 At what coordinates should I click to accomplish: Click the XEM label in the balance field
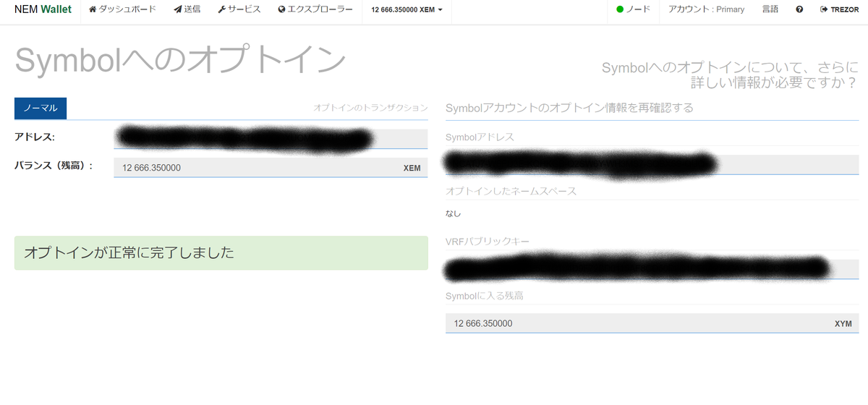[x=412, y=169]
